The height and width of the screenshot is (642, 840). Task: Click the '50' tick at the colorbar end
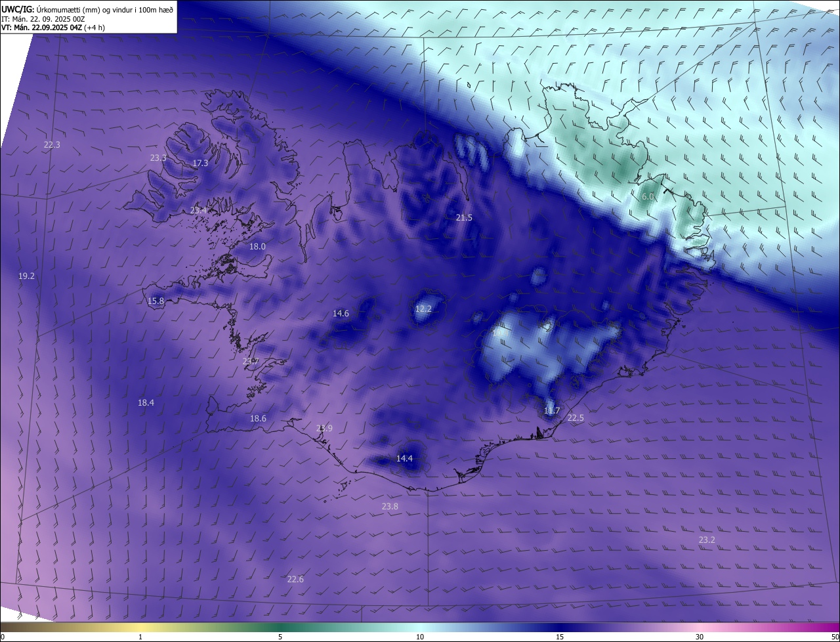point(835,637)
